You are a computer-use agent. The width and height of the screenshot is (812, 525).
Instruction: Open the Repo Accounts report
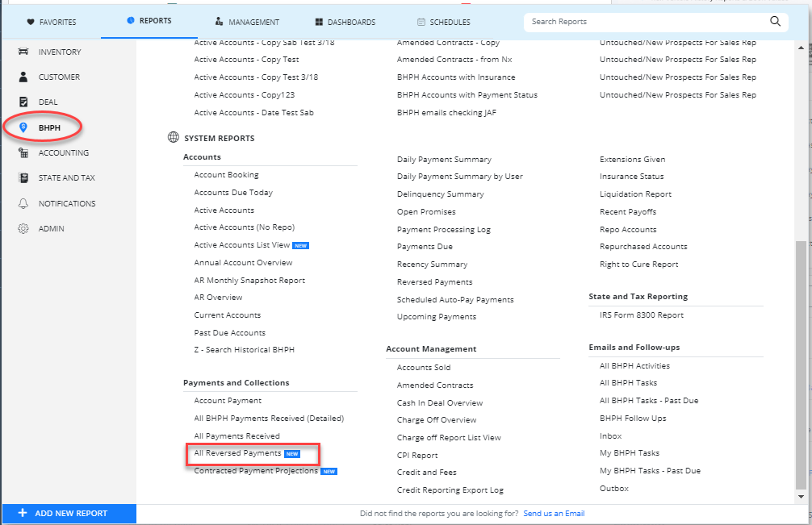(628, 230)
